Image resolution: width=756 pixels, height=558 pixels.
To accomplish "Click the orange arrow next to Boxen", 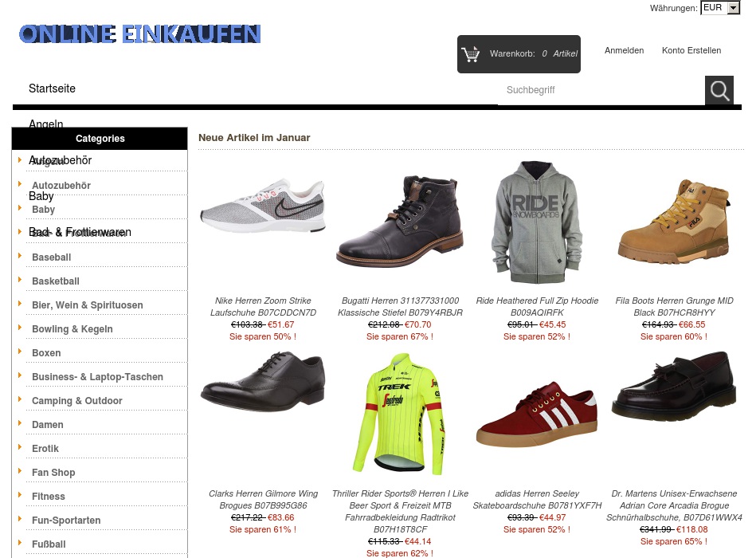I will (20, 351).
